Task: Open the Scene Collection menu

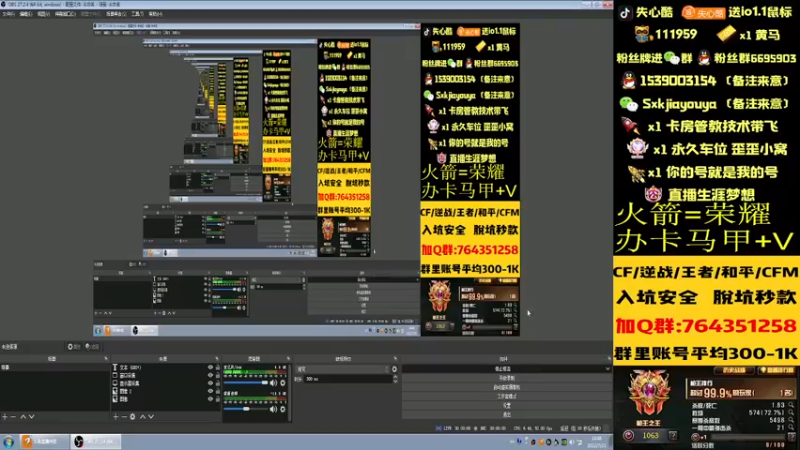Action: [116, 14]
